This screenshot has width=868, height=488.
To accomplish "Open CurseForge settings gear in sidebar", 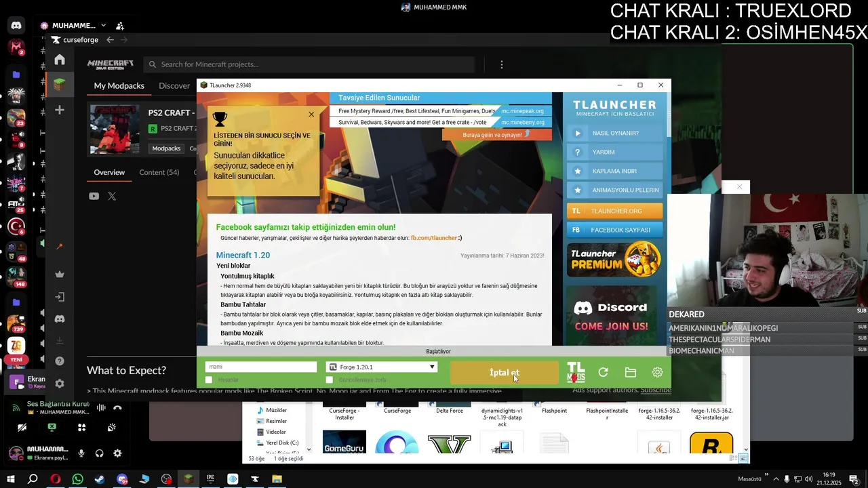I will [60, 384].
